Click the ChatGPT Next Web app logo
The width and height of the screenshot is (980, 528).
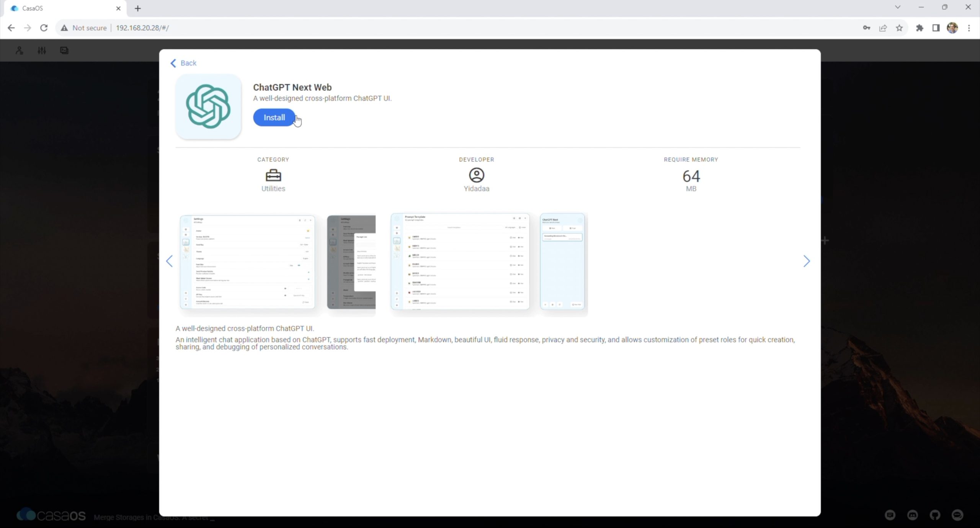pos(208,106)
